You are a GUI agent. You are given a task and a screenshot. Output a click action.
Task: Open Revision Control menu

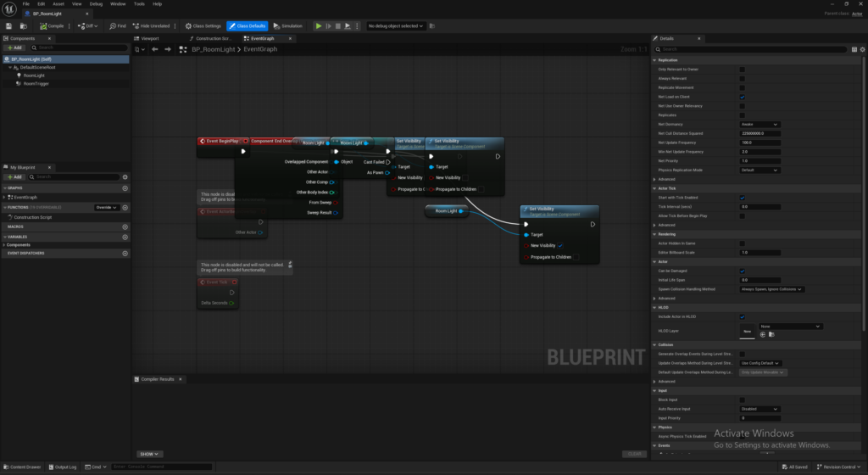(x=839, y=467)
